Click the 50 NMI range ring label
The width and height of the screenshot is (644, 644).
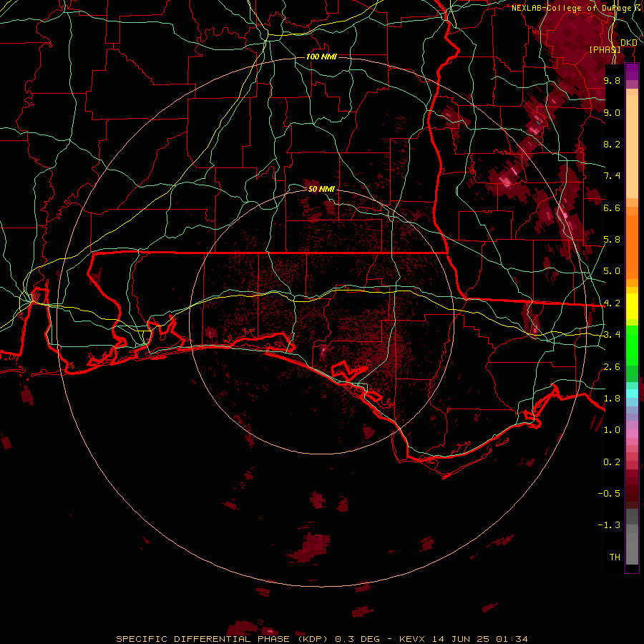321,189
